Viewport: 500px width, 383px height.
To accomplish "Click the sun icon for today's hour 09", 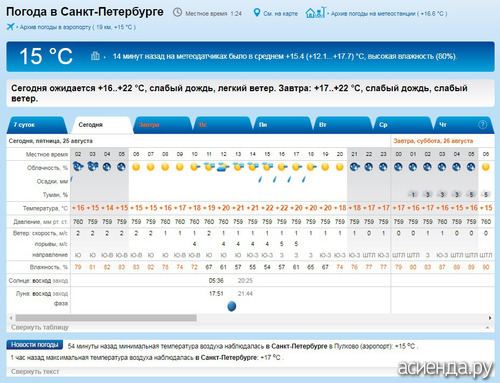I will point(180,167).
